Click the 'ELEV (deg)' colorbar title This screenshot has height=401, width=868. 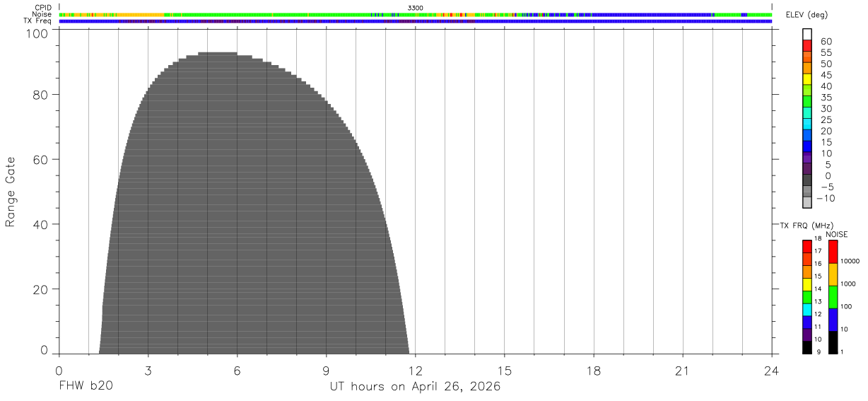[805, 15]
